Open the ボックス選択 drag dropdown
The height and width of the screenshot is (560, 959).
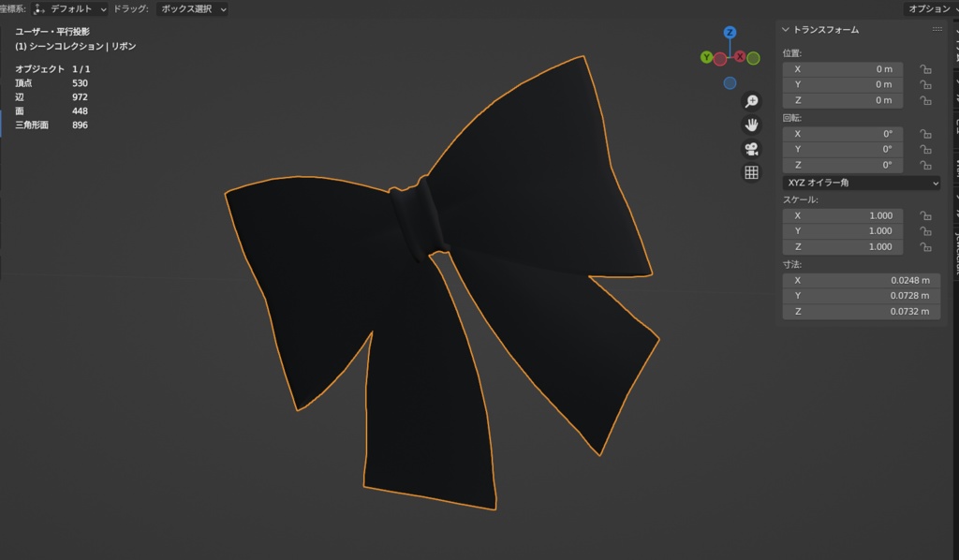pyautogui.click(x=192, y=9)
